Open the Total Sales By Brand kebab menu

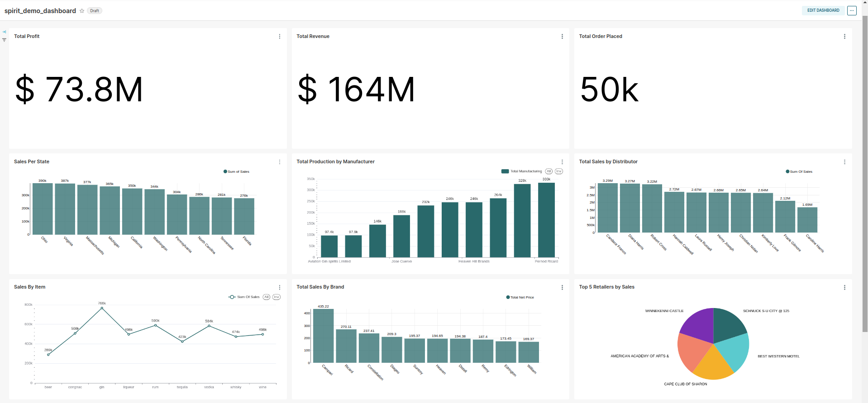pyautogui.click(x=562, y=287)
